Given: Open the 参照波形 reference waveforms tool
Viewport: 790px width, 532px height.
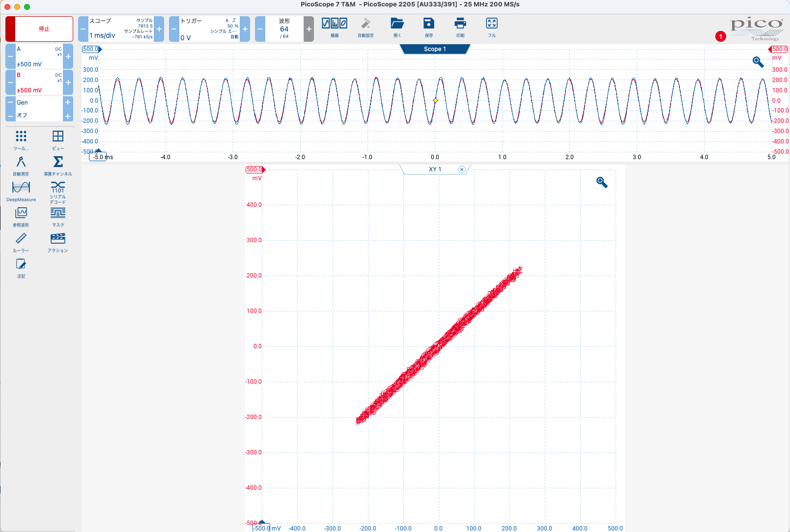Looking at the screenshot, I should [21, 216].
